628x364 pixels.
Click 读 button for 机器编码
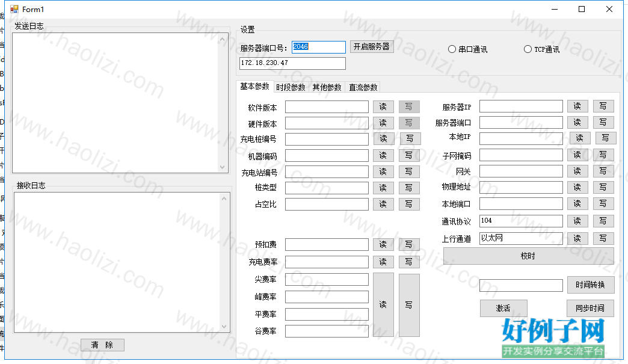coord(383,155)
